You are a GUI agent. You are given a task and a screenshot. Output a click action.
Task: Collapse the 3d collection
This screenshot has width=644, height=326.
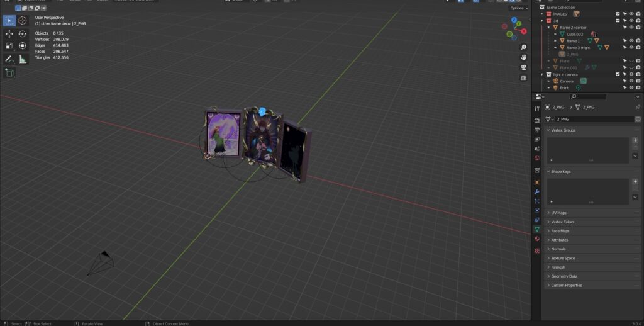[x=542, y=21]
